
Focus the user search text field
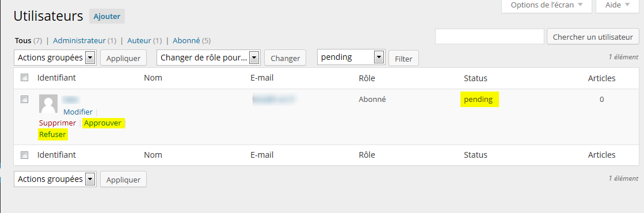[490, 37]
